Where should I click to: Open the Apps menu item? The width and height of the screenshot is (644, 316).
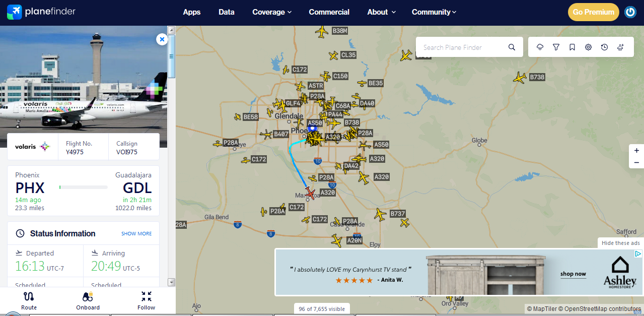(192, 12)
